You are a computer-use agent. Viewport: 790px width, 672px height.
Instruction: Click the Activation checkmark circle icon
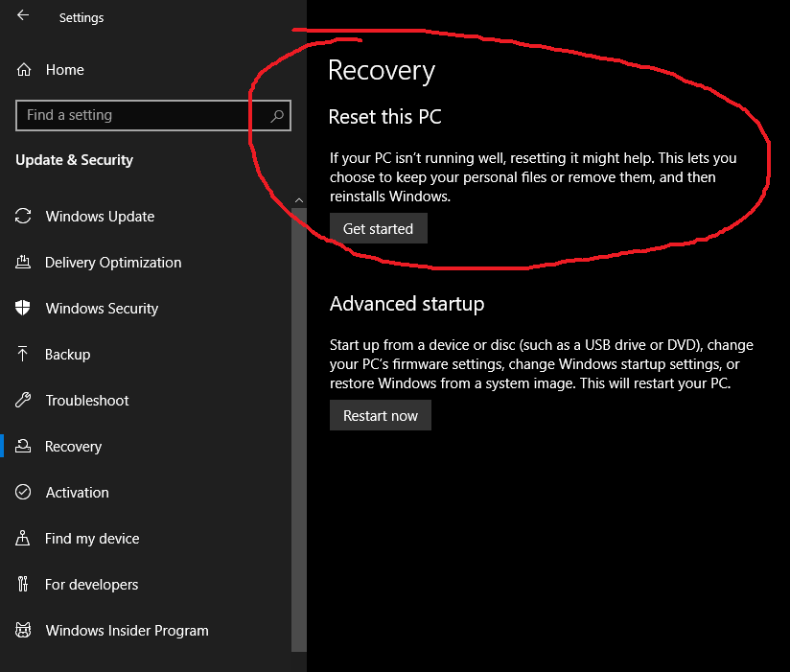tap(23, 492)
